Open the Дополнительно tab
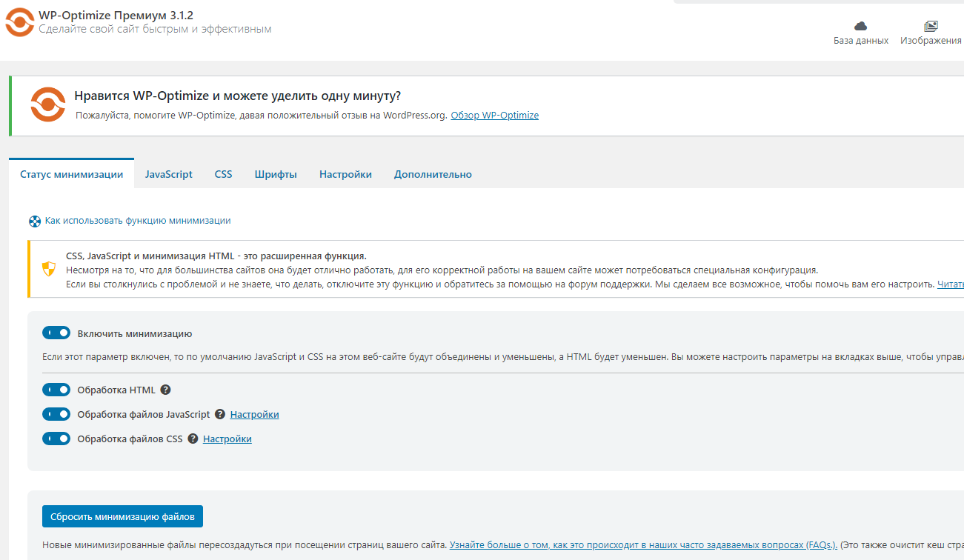This screenshot has width=964, height=560. (433, 174)
